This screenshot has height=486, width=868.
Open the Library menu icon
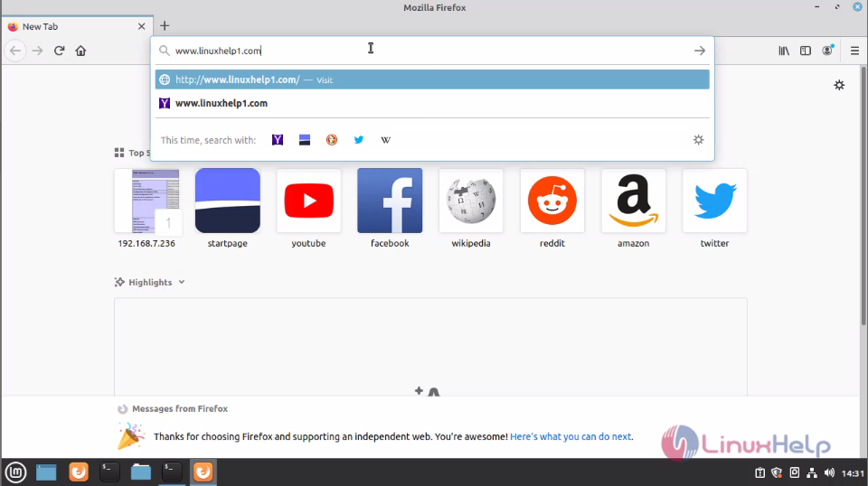pyautogui.click(x=784, y=51)
